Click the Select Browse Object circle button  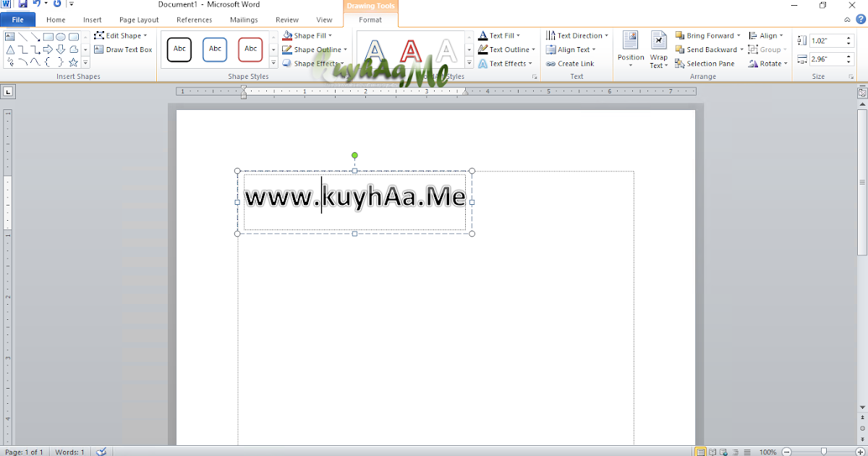(x=862, y=428)
